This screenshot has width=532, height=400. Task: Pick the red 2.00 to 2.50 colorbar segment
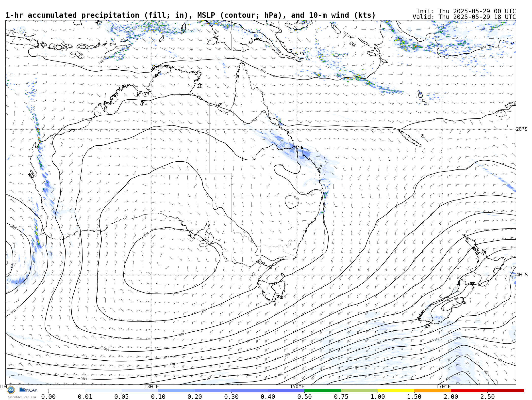(x=469, y=391)
